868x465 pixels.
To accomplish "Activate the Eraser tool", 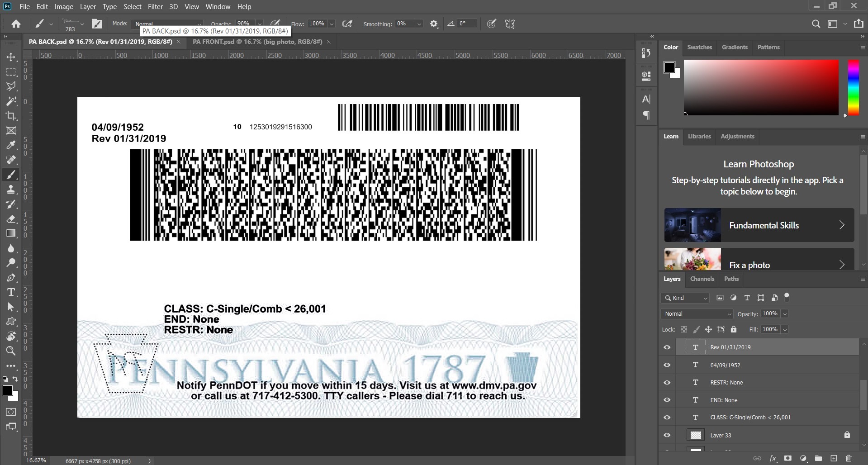I will (11, 219).
